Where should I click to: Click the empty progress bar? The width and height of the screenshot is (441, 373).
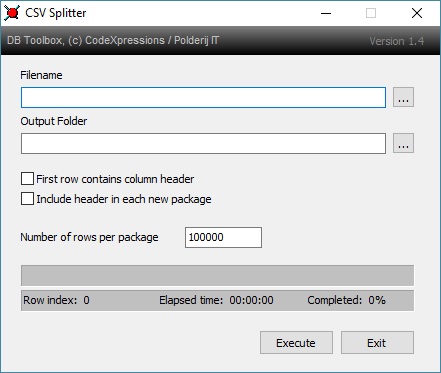coord(217,275)
